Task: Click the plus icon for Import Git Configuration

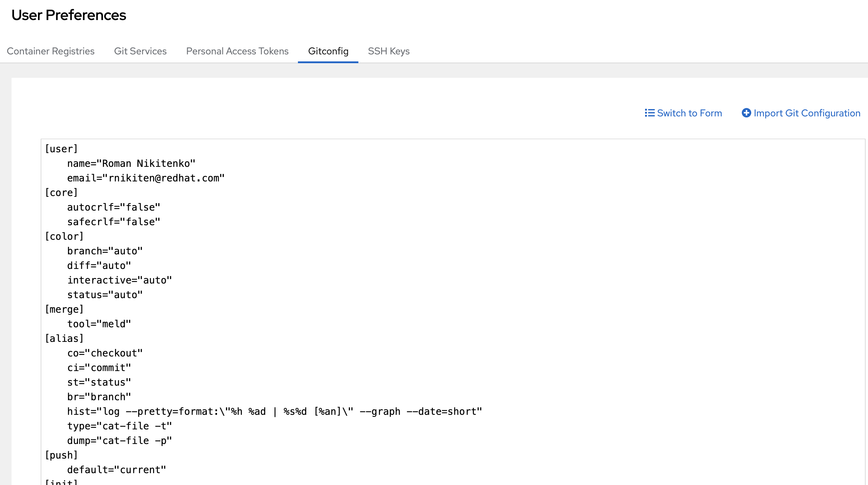Action: 746,113
